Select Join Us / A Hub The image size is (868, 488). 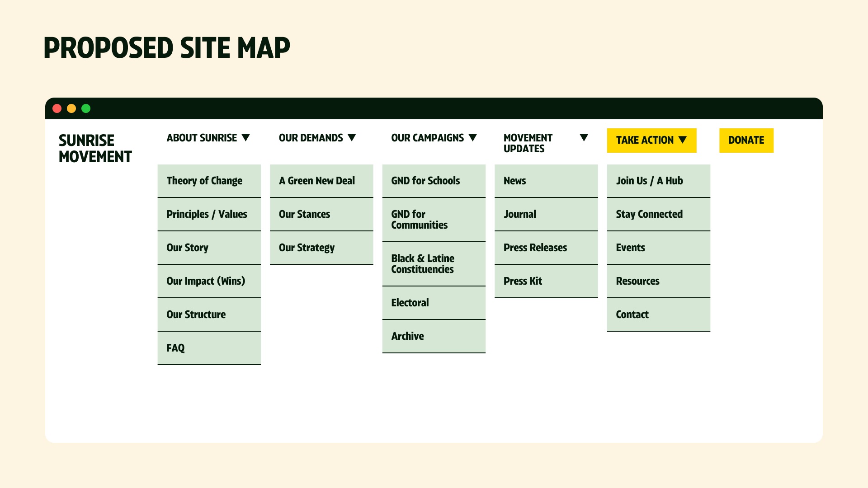[x=659, y=181]
